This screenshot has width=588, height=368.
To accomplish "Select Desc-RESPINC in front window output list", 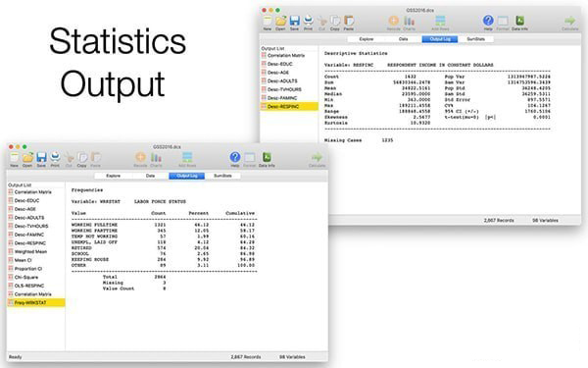I will tap(36, 243).
